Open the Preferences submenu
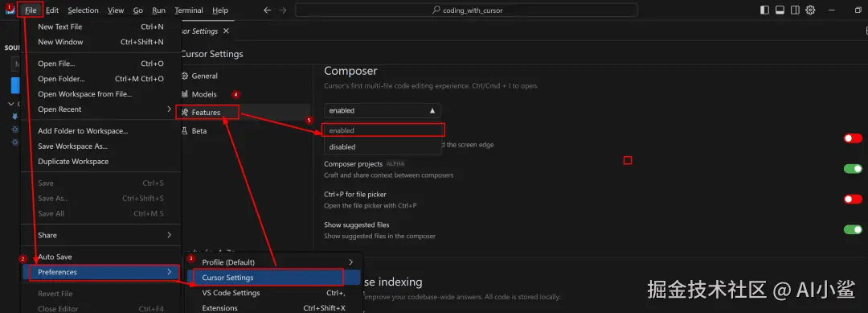The image size is (868, 313). click(x=100, y=272)
